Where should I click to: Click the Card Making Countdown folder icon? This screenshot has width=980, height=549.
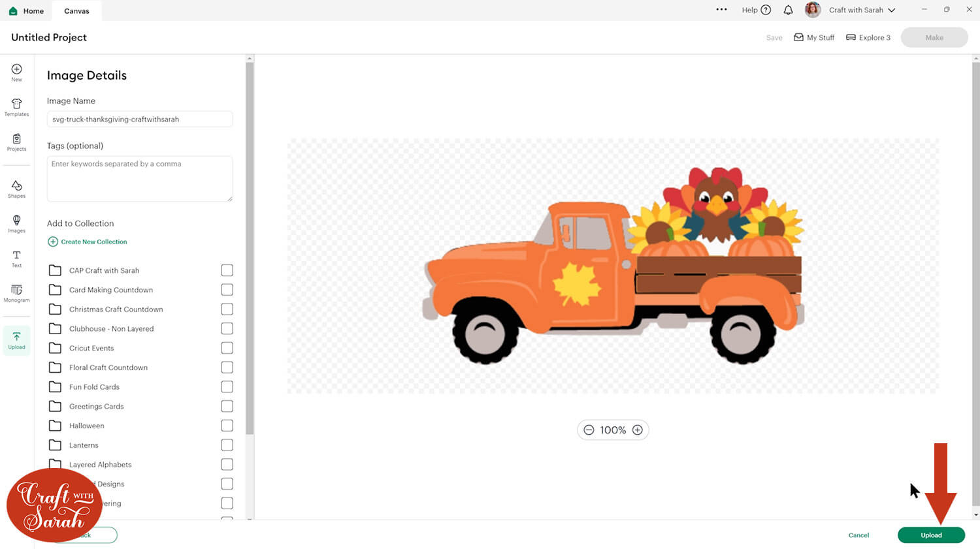[55, 290]
